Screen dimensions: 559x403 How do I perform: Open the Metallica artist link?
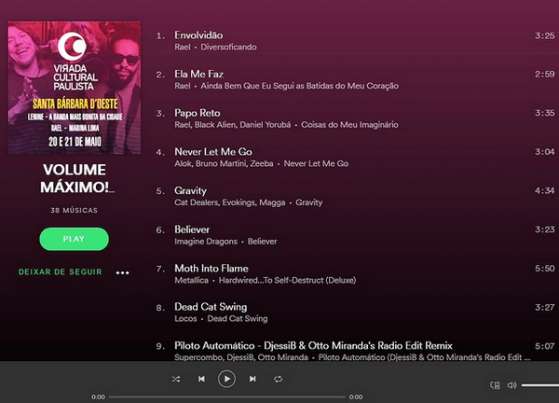pyautogui.click(x=191, y=280)
